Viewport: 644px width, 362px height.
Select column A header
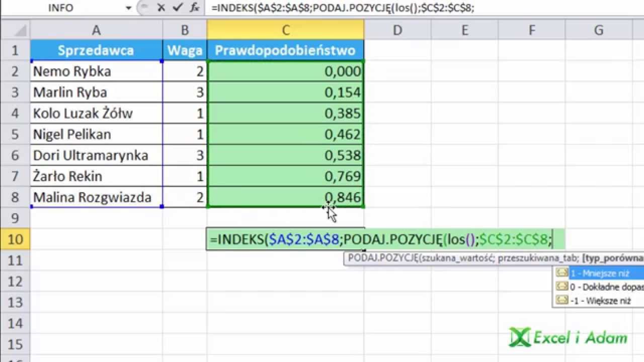point(96,30)
